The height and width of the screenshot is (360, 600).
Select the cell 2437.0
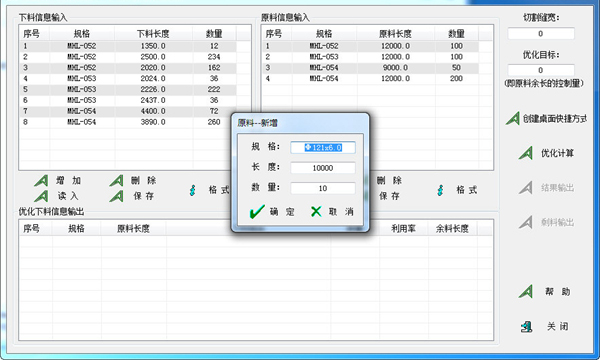(153, 100)
